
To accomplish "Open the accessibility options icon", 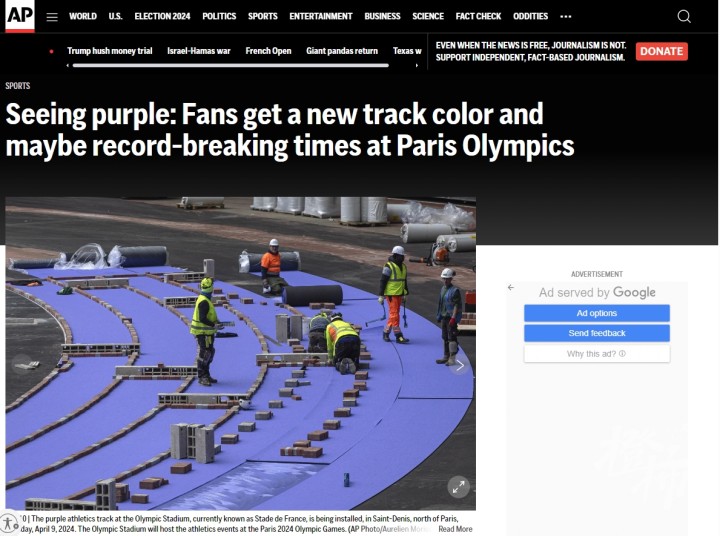I will click(x=9, y=523).
